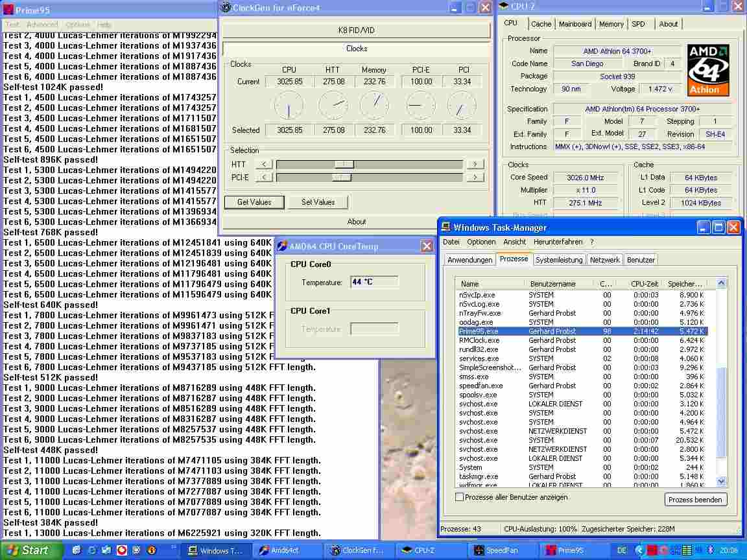Open the Optionen menu in Task-Manager
The image size is (747, 560).
coord(481,242)
